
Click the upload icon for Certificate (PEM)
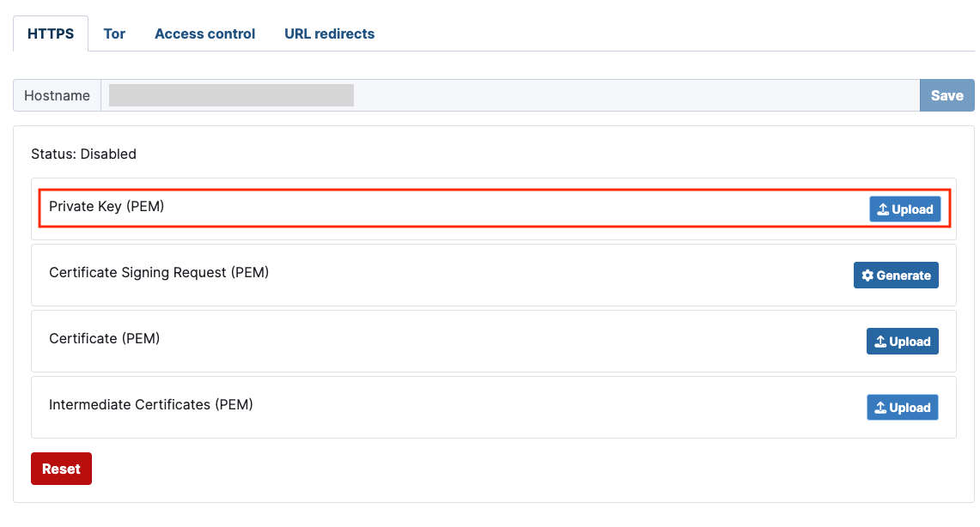coord(879,341)
